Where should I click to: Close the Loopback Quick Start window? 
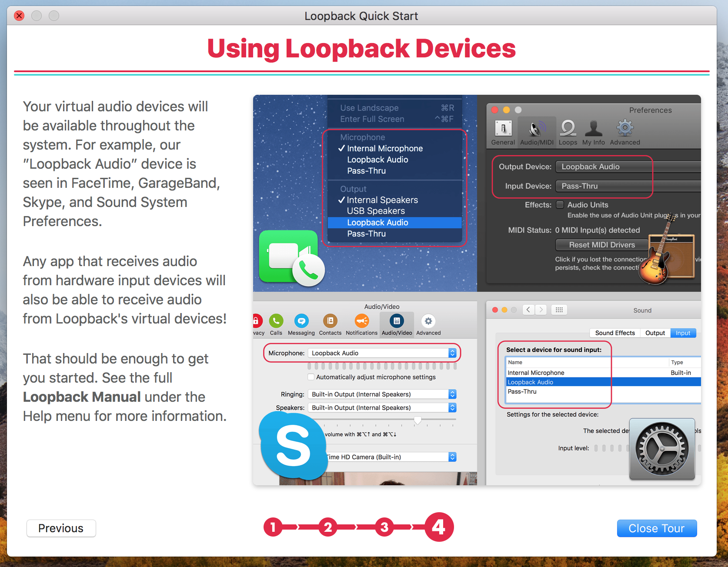click(x=19, y=16)
